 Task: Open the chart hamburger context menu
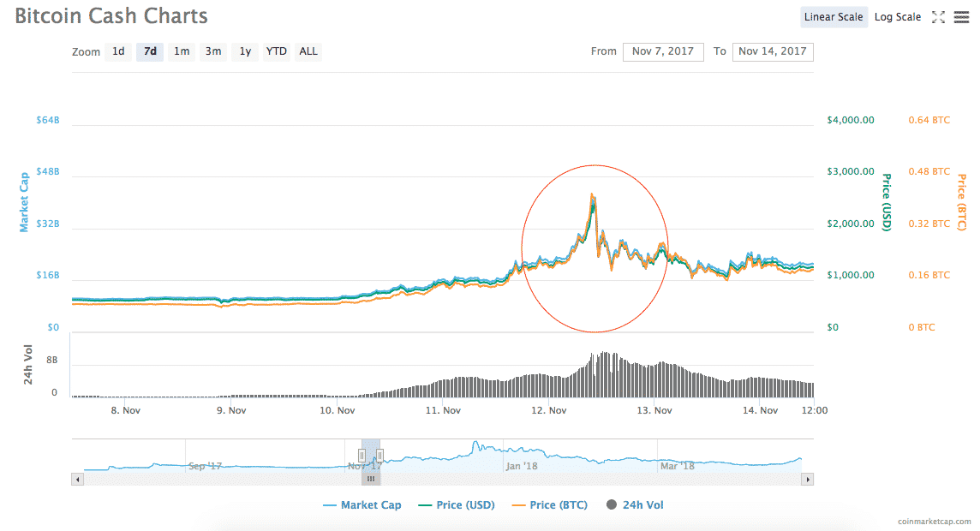point(961,17)
